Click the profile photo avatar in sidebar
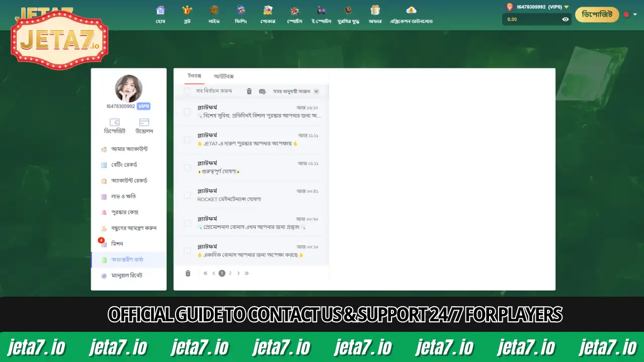The image size is (644, 362). point(129,88)
